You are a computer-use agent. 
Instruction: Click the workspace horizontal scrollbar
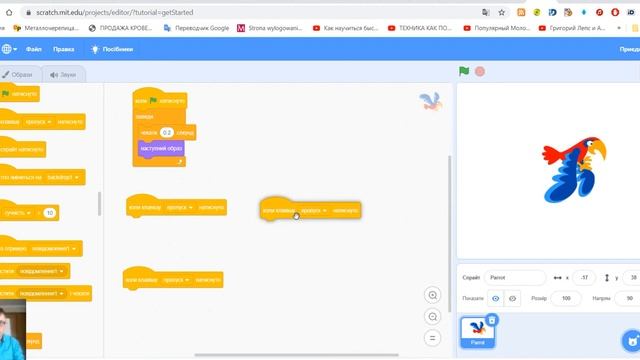(296, 355)
